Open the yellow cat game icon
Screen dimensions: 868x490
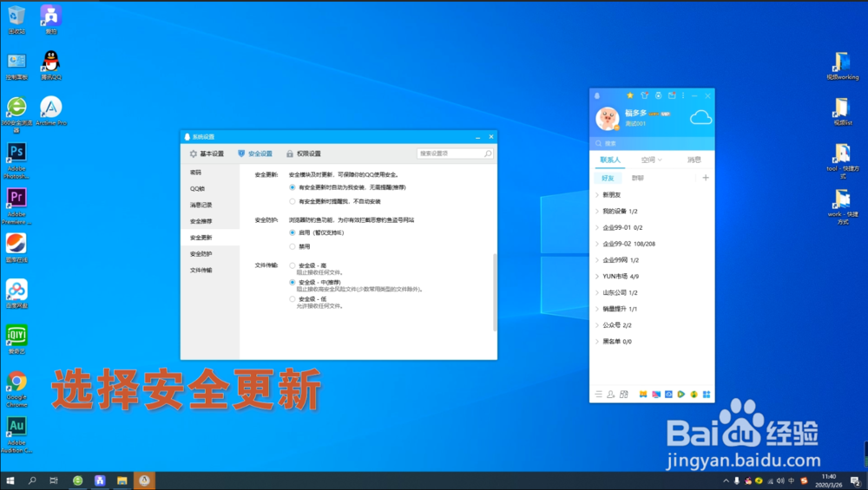pos(643,395)
